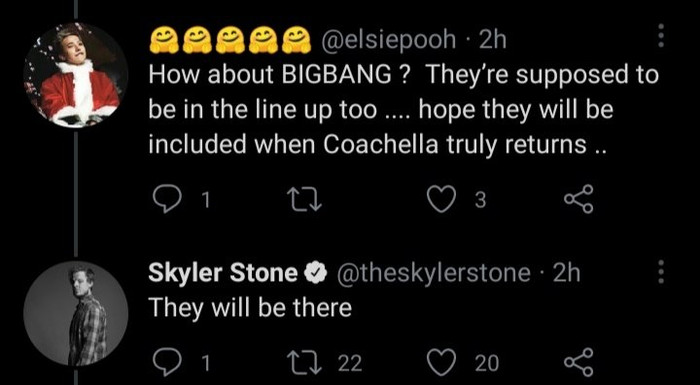Open more options on elsiepooh's tweet

point(662,37)
